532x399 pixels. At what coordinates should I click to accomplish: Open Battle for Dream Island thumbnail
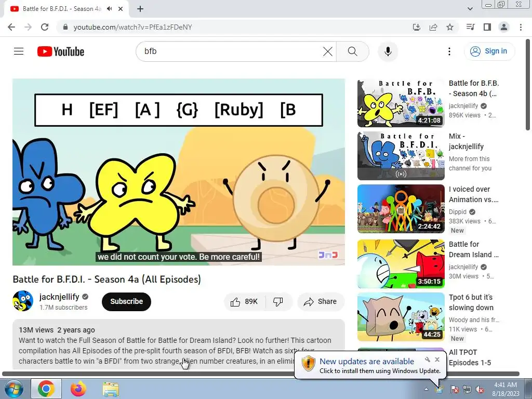(401, 264)
